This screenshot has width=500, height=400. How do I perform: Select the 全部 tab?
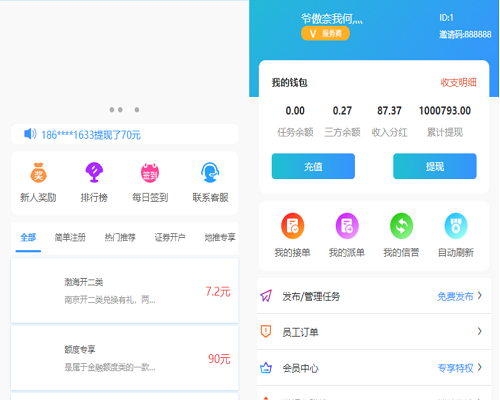28,237
